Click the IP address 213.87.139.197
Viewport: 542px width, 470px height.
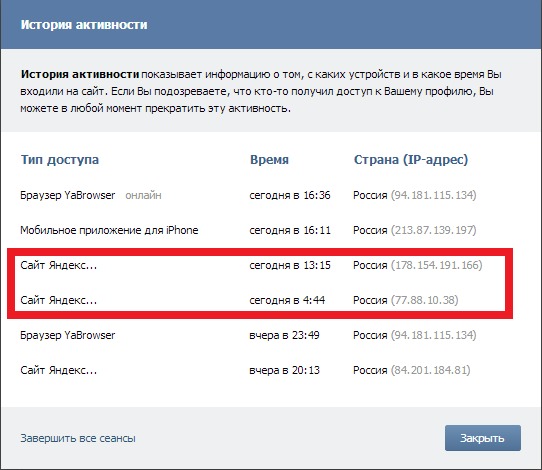point(433,230)
